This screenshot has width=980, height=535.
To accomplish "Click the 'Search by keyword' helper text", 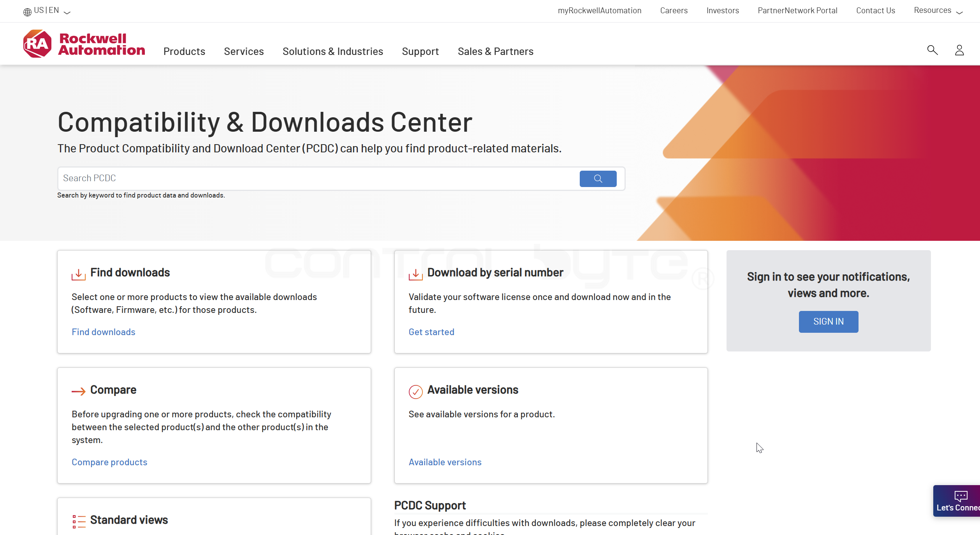I will (141, 195).
